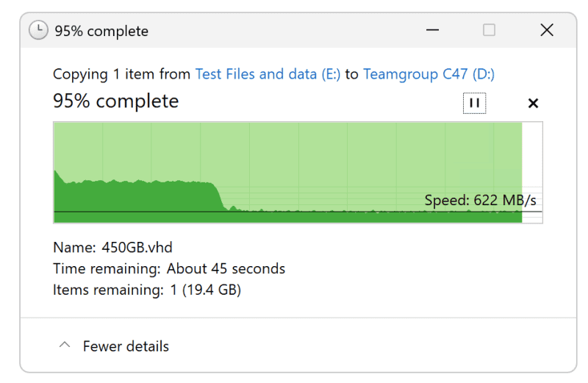This screenshot has width=588, height=383.
Task: Select the file name 450GB.vhd text
Action: (x=137, y=247)
